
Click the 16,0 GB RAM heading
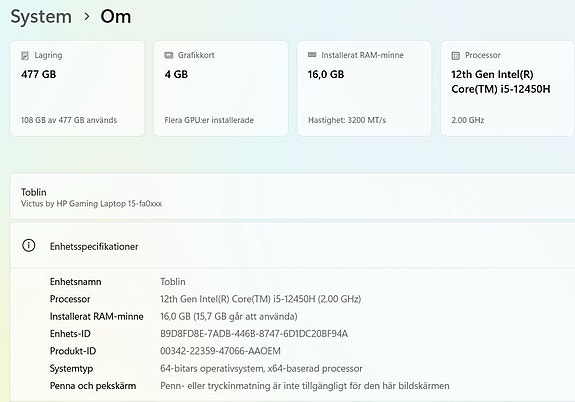coord(326,74)
